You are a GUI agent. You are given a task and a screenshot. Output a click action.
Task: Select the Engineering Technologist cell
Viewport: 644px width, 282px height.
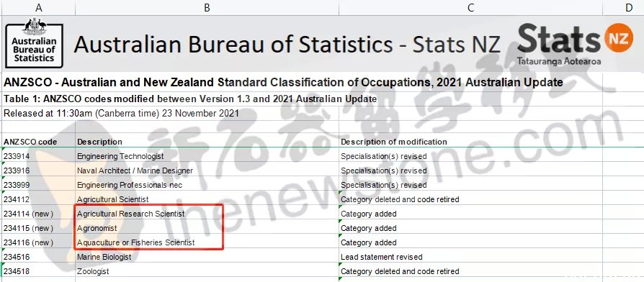point(207,156)
